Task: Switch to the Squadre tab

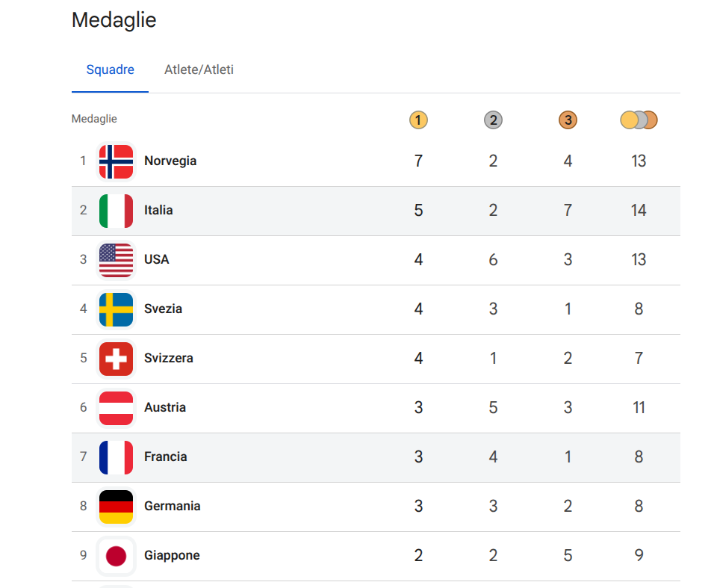Action: click(x=110, y=70)
